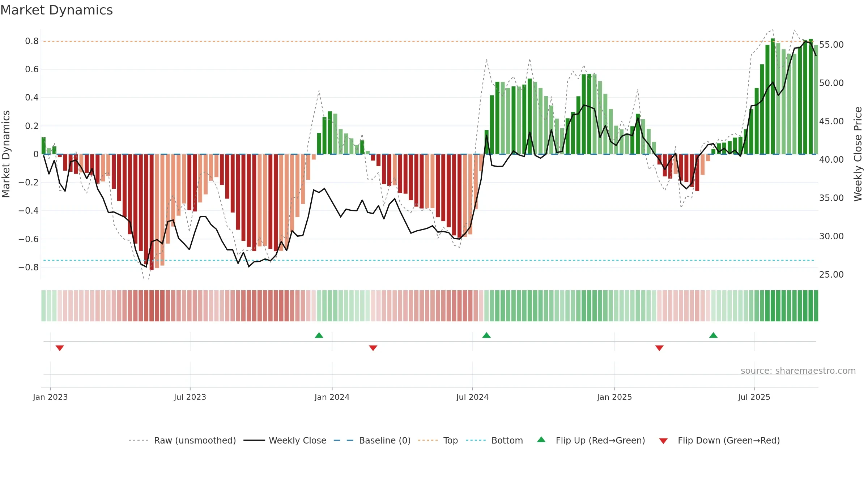Click the flip-up marker before Jan 2024

coord(319,335)
